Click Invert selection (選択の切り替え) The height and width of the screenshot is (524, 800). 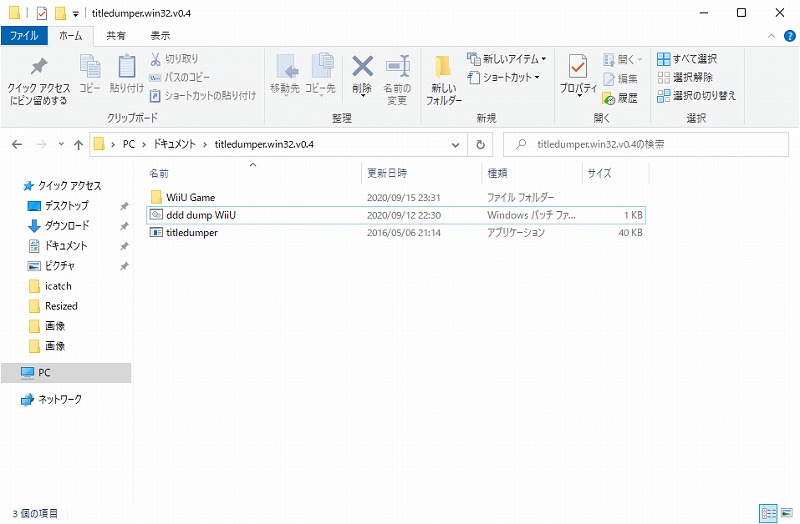coord(696,95)
